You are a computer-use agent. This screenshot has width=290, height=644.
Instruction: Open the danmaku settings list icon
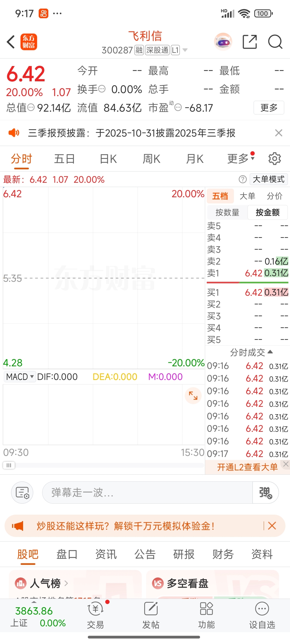click(22, 492)
